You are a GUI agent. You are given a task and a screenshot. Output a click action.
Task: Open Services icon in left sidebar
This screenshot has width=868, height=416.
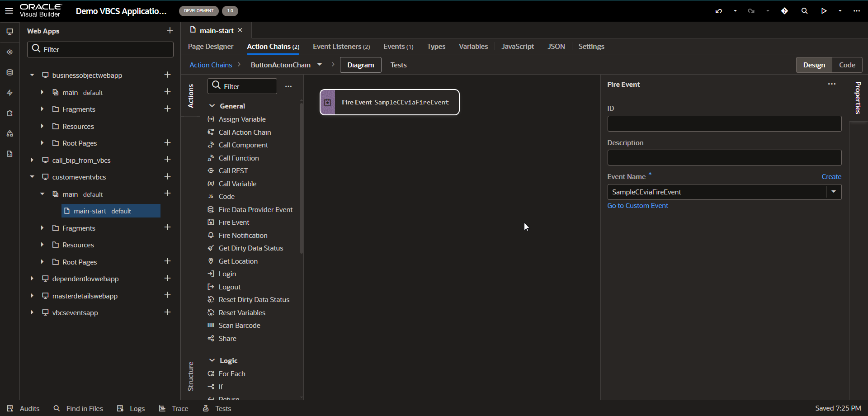9,52
